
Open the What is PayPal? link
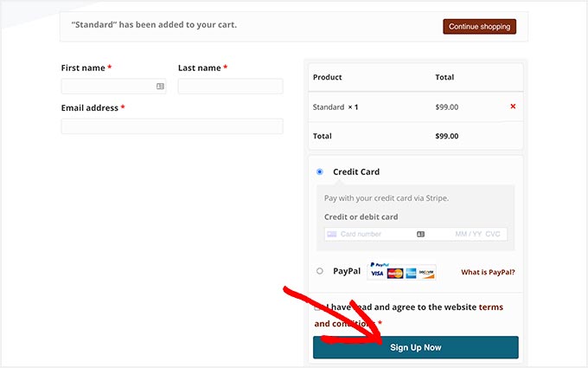click(x=488, y=272)
